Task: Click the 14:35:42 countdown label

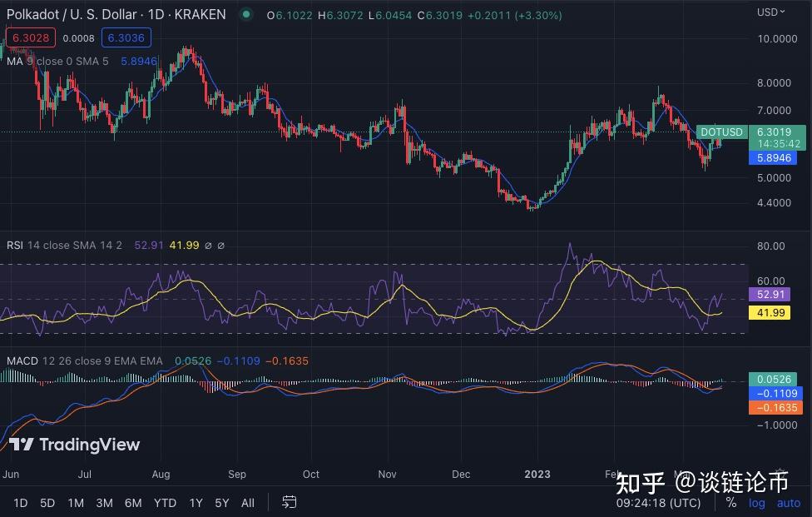Action: 779,144
